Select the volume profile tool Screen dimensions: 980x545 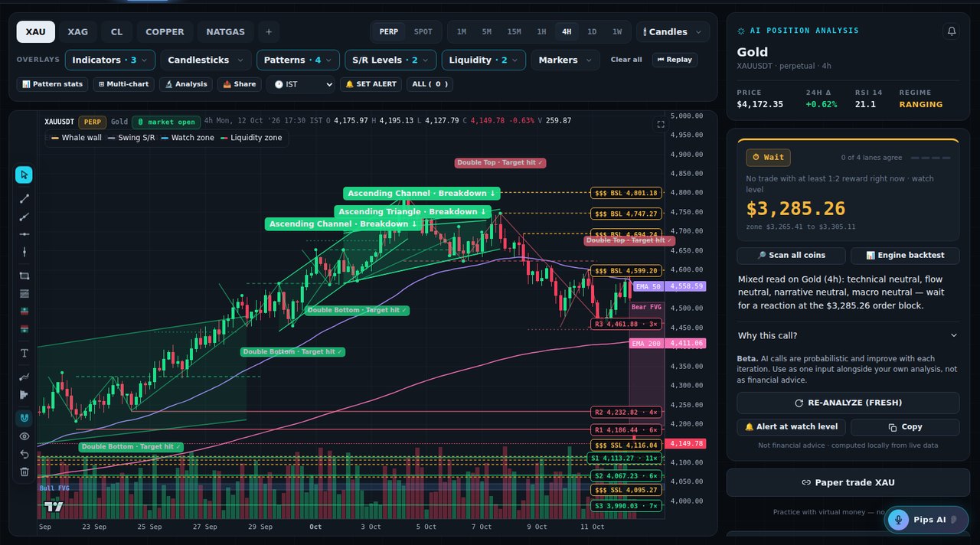[x=24, y=394]
